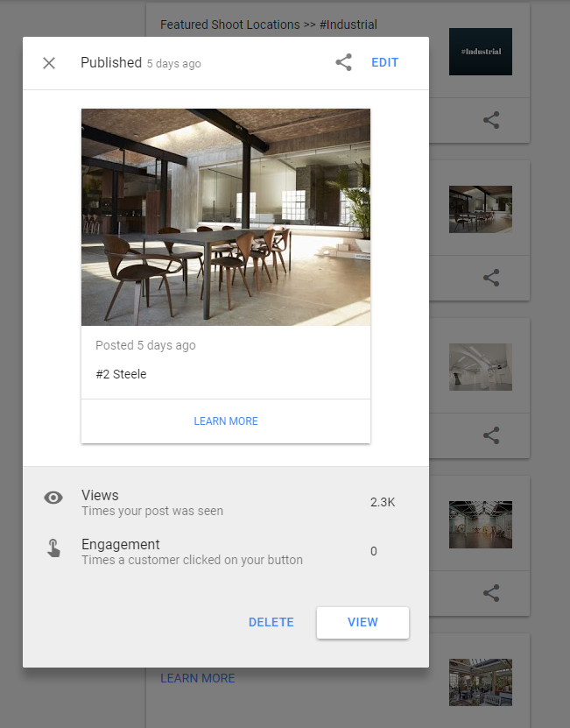Delete the published post

click(x=271, y=622)
